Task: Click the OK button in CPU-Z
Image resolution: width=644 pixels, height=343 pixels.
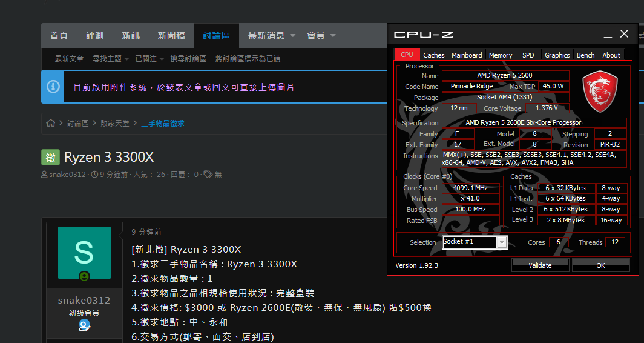Action: point(600,265)
